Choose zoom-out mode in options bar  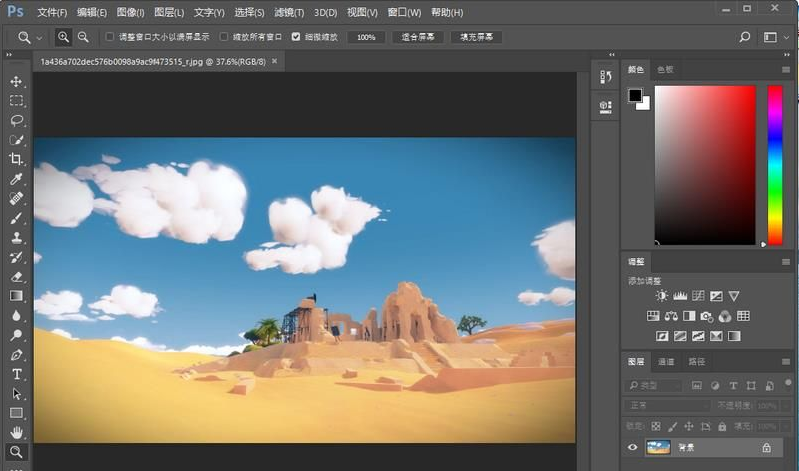point(83,37)
